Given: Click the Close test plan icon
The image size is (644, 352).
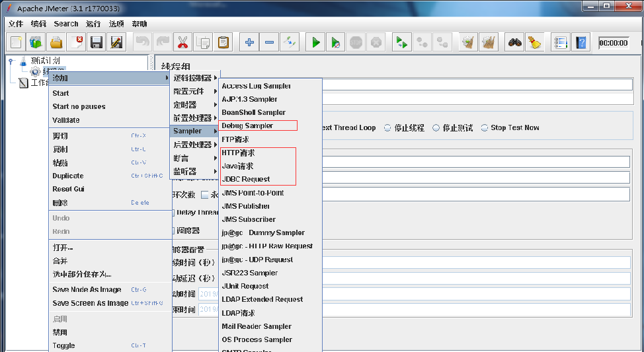Looking at the screenshot, I should point(76,42).
